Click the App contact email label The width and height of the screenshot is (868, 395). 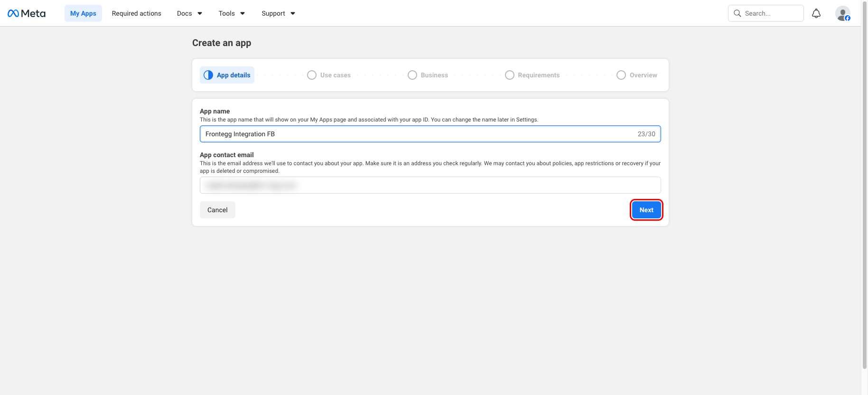227,155
